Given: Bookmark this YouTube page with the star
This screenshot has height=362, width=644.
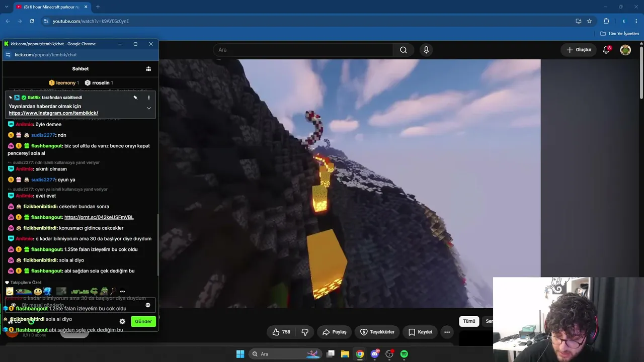Looking at the screenshot, I should point(589,21).
